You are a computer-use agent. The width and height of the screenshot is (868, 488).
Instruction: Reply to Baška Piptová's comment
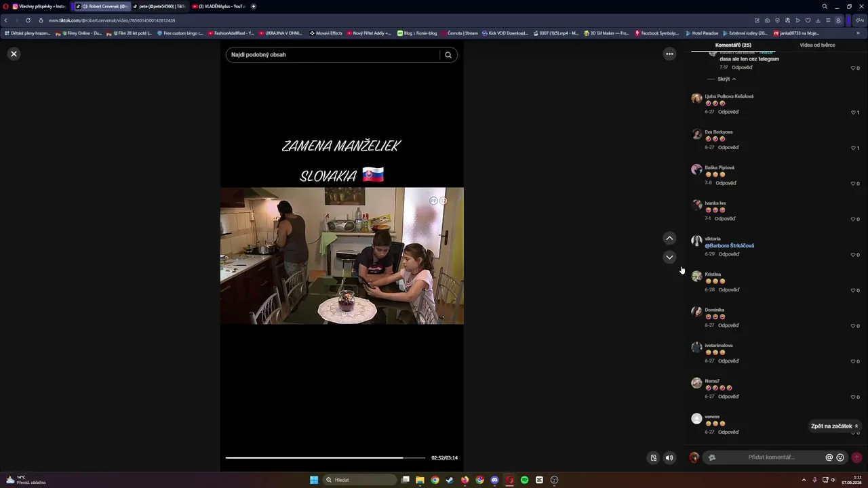(726, 183)
